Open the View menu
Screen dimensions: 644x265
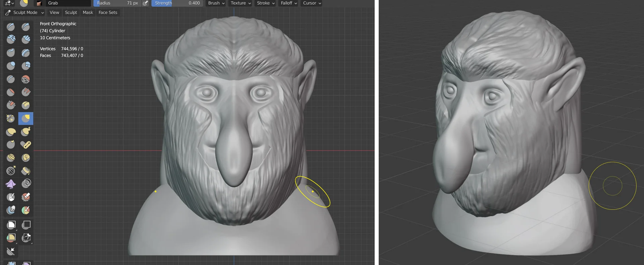click(54, 13)
